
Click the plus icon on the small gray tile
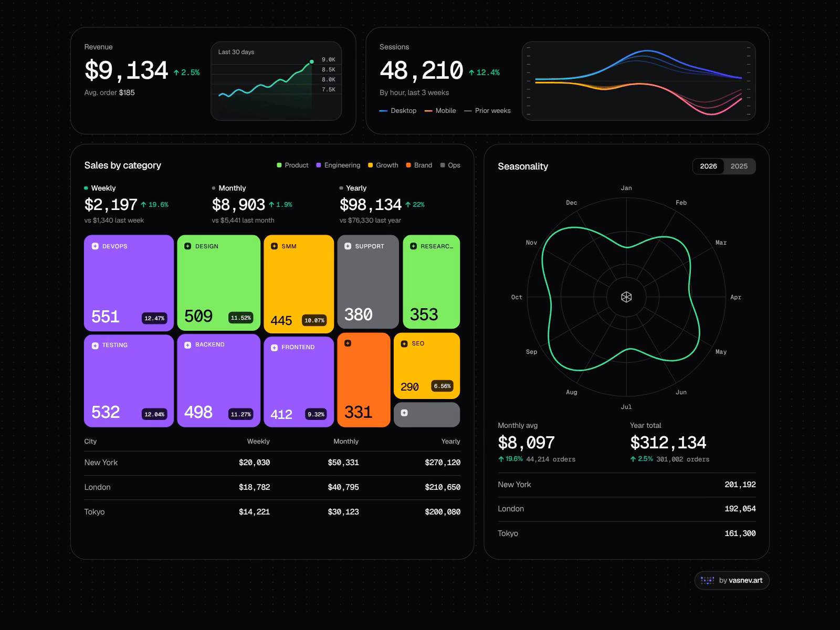pos(404,413)
